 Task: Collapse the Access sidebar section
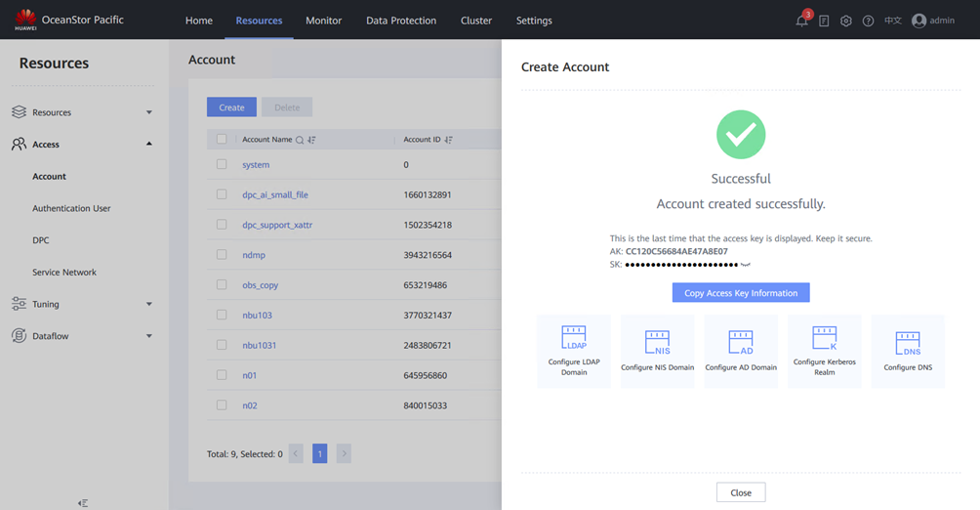[x=149, y=145]
